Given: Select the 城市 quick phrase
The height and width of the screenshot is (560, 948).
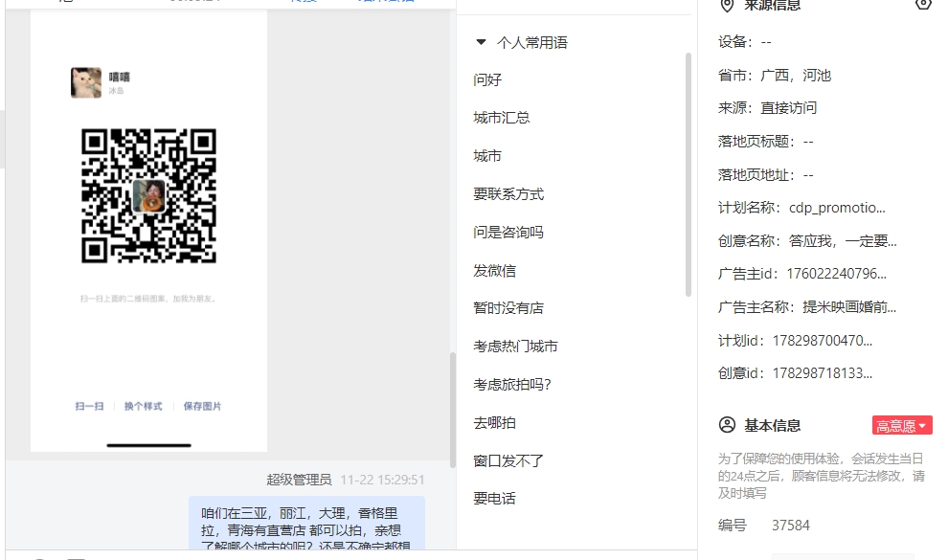Looking at the screenshot, I should [487, 156].
